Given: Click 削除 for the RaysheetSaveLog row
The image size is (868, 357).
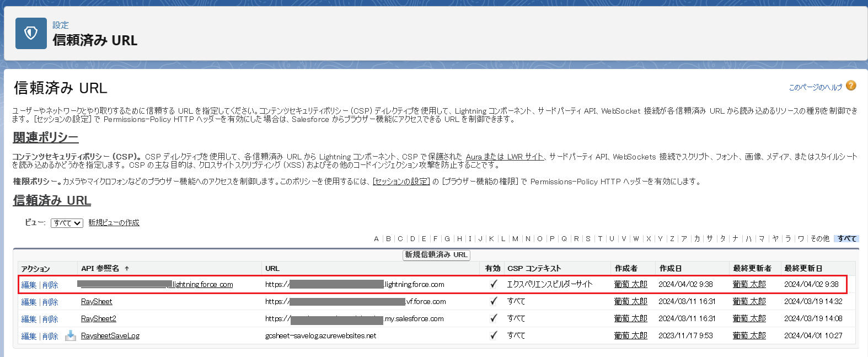Looking at the screenshot, I should [x=50, y=337].
